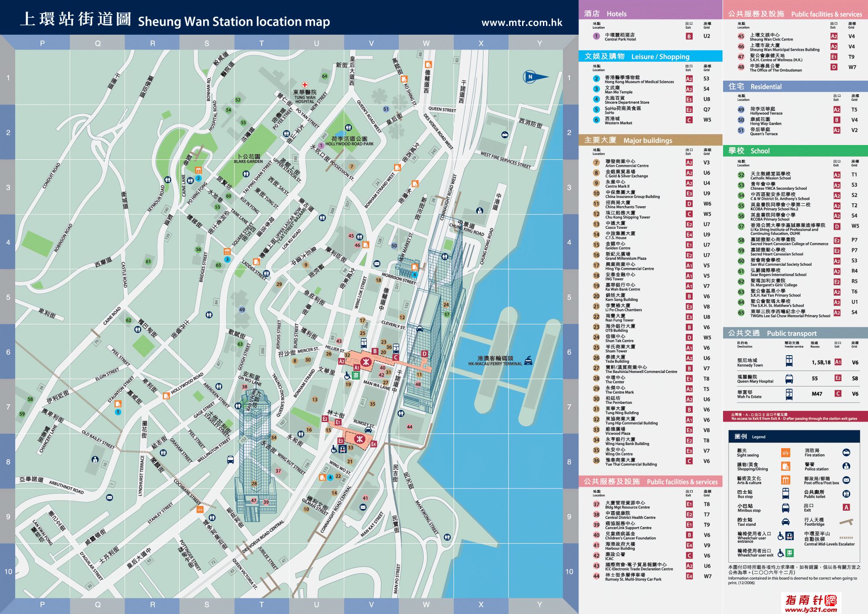Click the Exit B marker at station
The width and height of the screenshot is (868, 614).
[x=375, y=351]
